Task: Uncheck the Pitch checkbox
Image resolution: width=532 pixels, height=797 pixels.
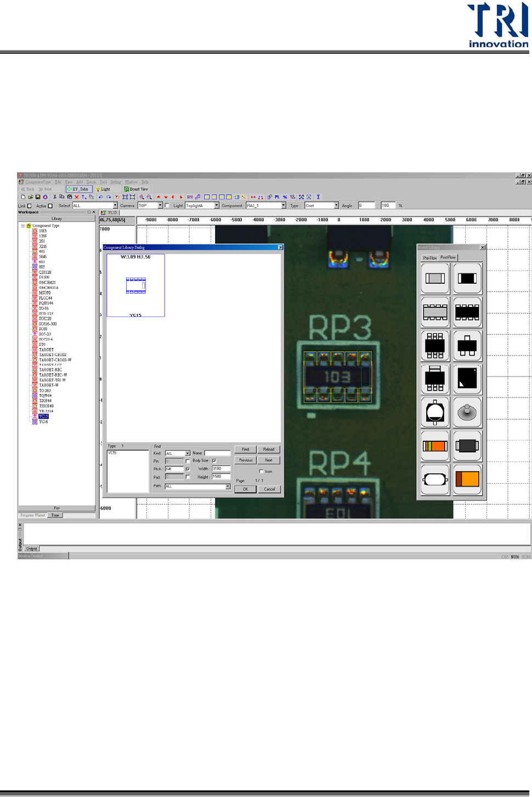Action: coord(188,469)
